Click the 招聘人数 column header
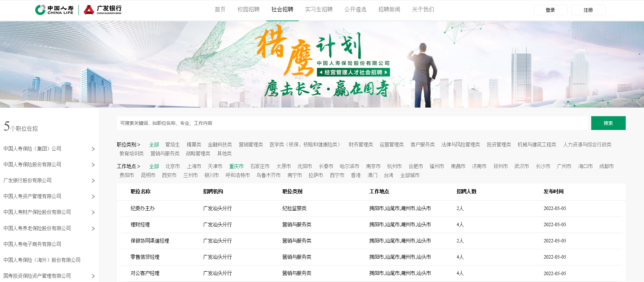The image size is (644, 282). [466, 191]
